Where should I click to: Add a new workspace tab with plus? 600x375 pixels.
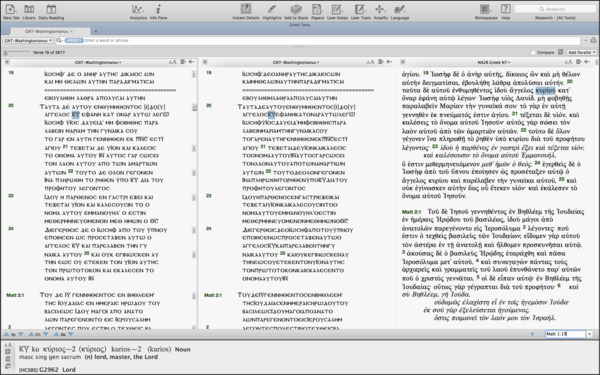96,31
